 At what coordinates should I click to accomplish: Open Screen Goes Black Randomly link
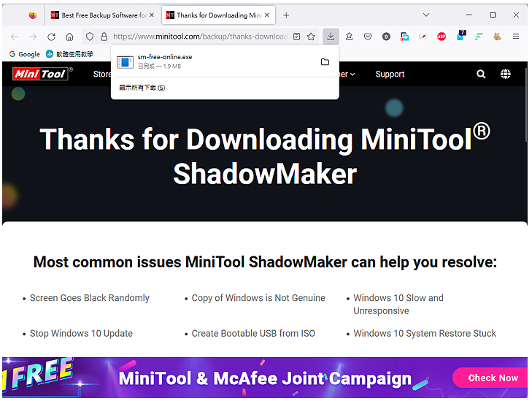pyautogui.click(x=90, y=298)
